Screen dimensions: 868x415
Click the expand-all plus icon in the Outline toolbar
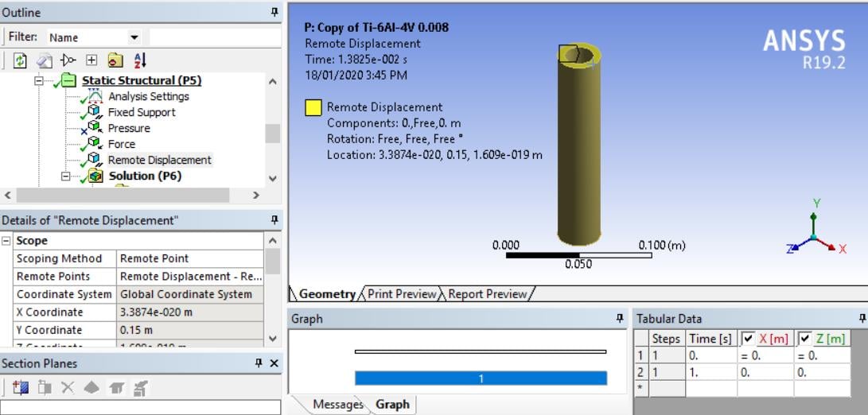click(92, 61)
